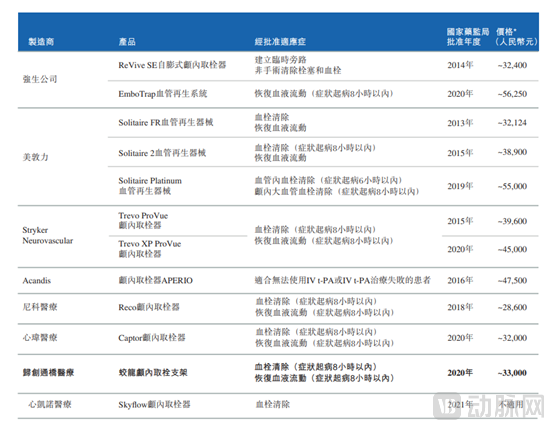The height and width of the screenshot is (430, 554).
Task: Select the Trevo XP ProVue product cell
Action: click(x=150, y=249)
